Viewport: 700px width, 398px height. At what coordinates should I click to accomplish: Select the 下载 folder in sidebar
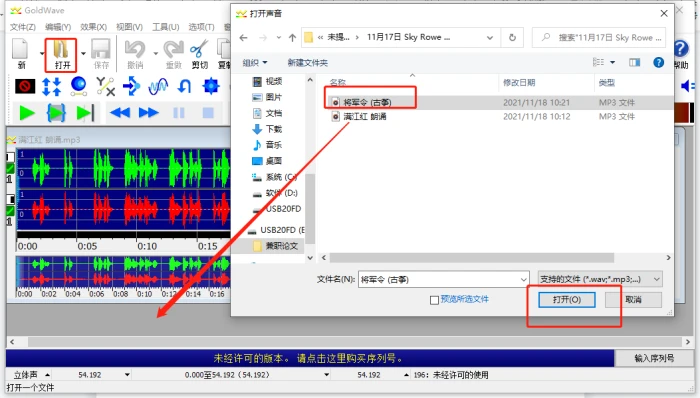tap(268, 129)
